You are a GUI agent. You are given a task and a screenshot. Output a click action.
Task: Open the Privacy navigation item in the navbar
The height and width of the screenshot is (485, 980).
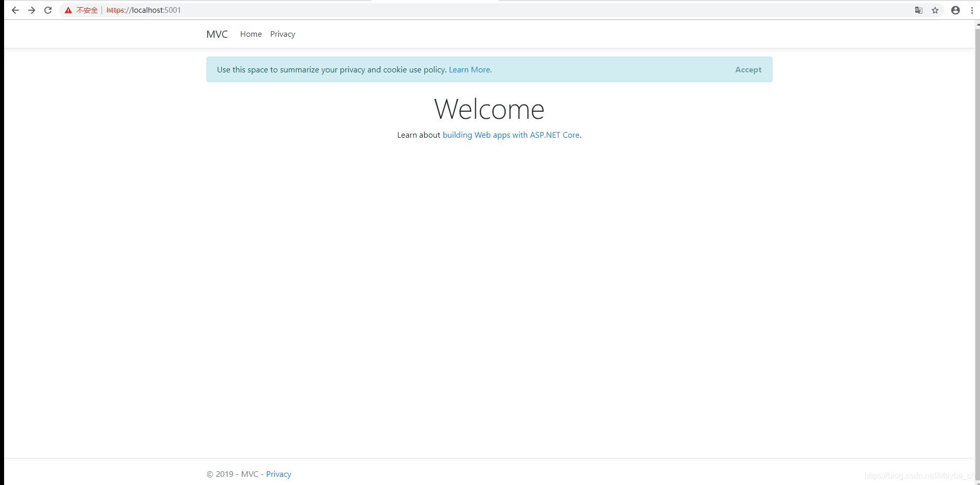282,34
